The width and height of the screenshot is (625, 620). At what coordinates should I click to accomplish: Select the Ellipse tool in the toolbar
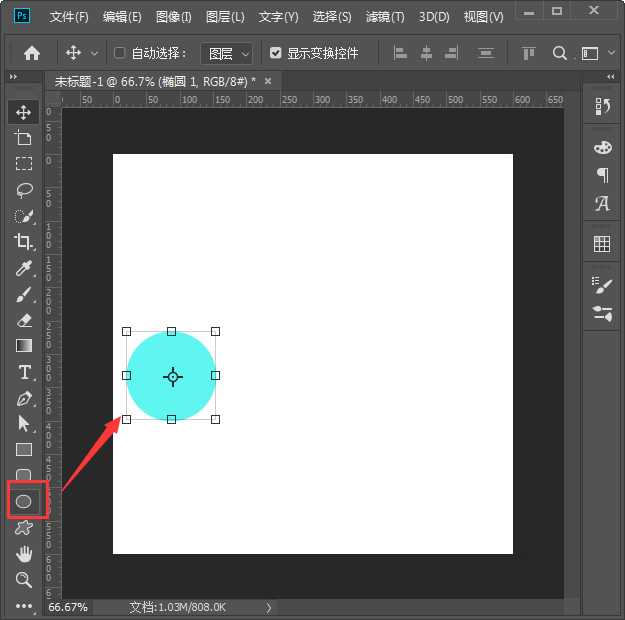pos(24,500)
